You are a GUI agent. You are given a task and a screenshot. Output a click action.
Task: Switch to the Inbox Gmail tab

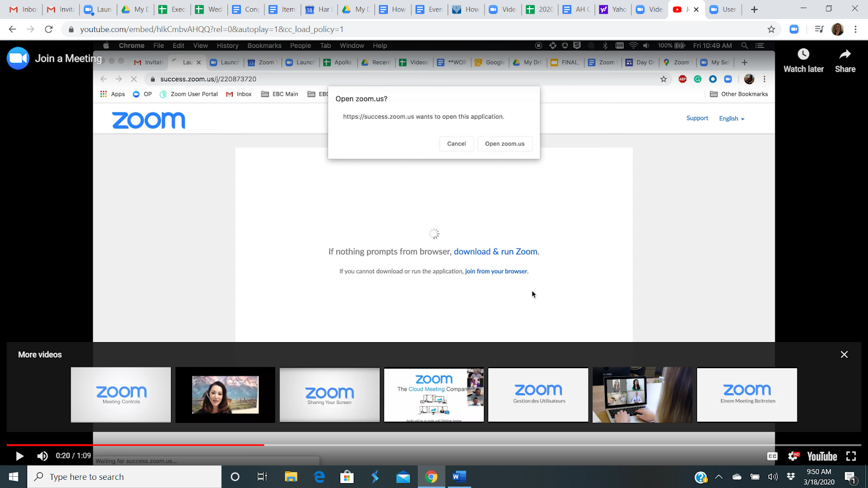click(x=23, y=9)
